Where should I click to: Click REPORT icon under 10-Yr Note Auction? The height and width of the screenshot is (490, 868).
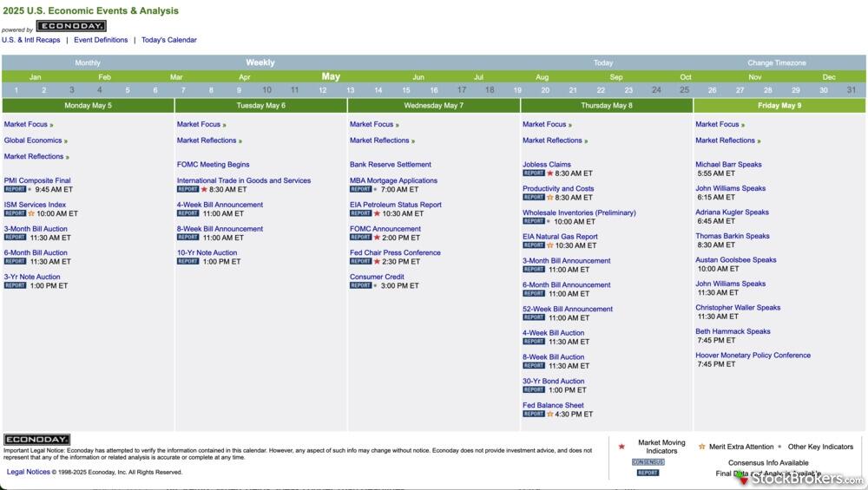coord(187,261)
